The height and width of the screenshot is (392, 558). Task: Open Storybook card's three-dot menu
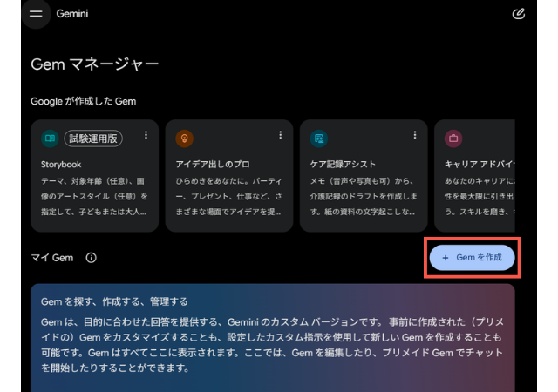click(146, 135)
